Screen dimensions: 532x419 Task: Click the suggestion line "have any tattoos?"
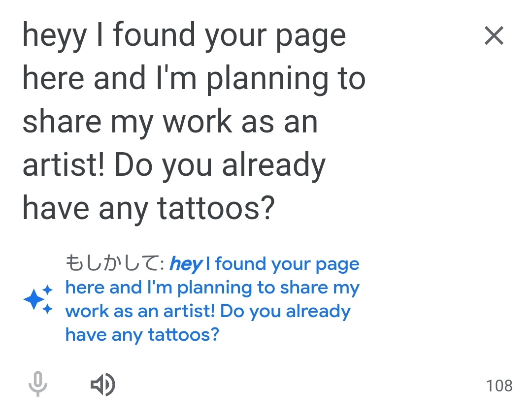(x=142, y=335)
